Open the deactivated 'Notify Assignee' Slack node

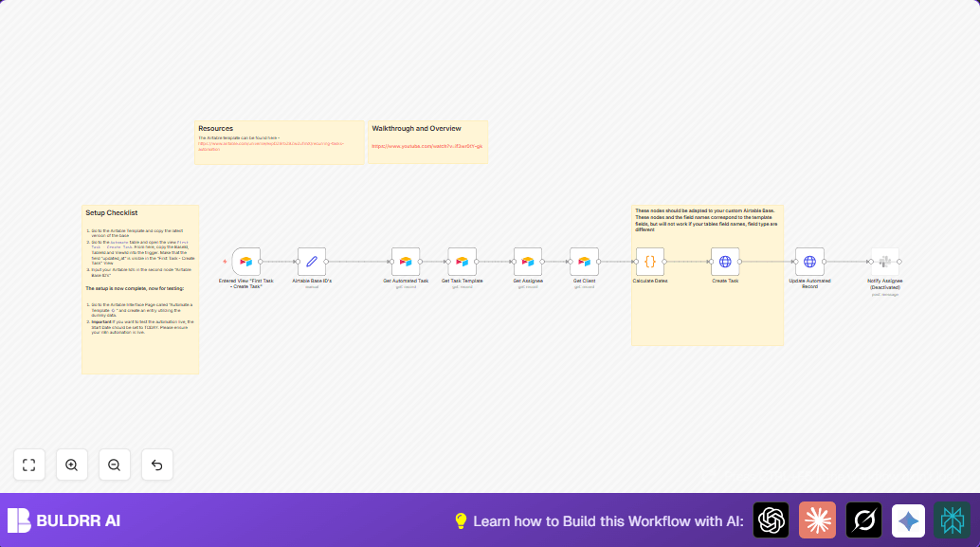pos(885,262)
